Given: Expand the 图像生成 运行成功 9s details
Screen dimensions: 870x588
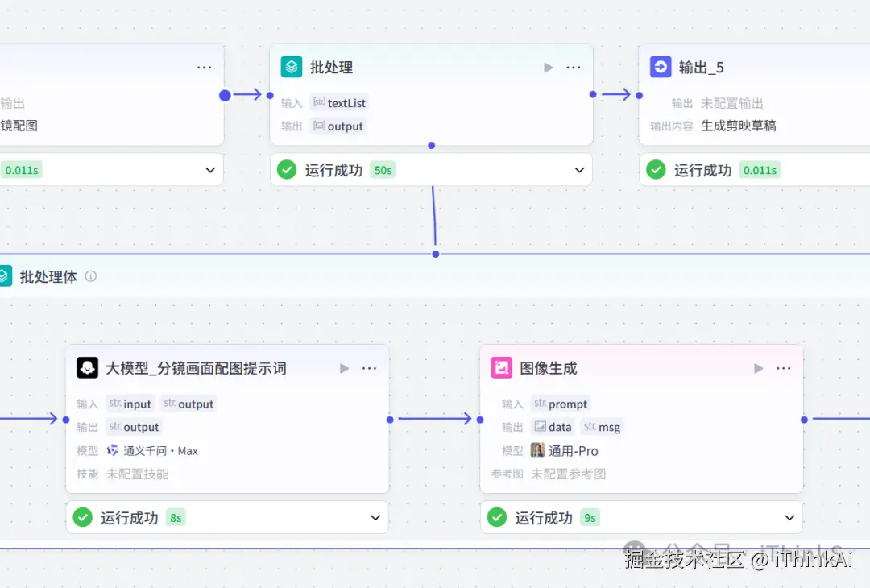Looking at the screenshot, I should 789,517.
